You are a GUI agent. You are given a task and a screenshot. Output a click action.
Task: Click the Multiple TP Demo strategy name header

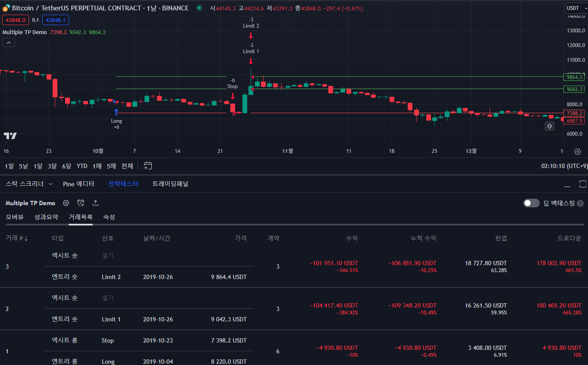pos(30,203)
